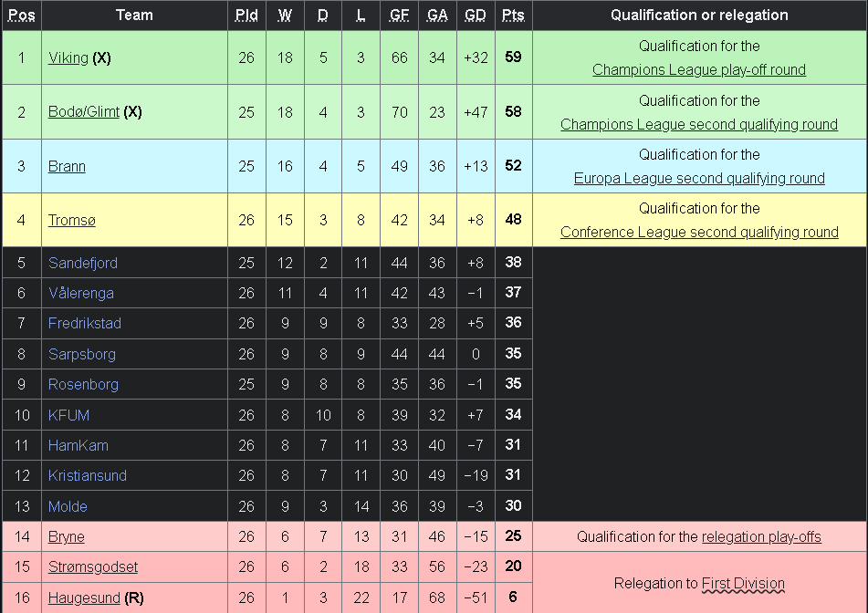Click the relegation play-offs link
The image size is (868, 613).
point(761,536)
